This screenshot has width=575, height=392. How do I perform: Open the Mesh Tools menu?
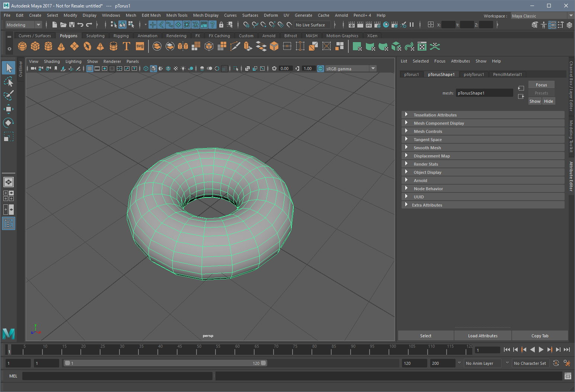177,15
